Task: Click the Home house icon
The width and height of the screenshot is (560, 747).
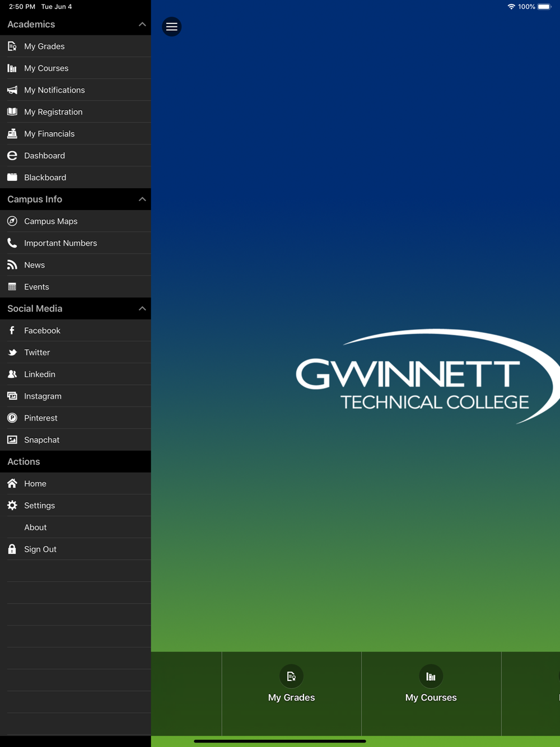Action: (x=12, y=483)
